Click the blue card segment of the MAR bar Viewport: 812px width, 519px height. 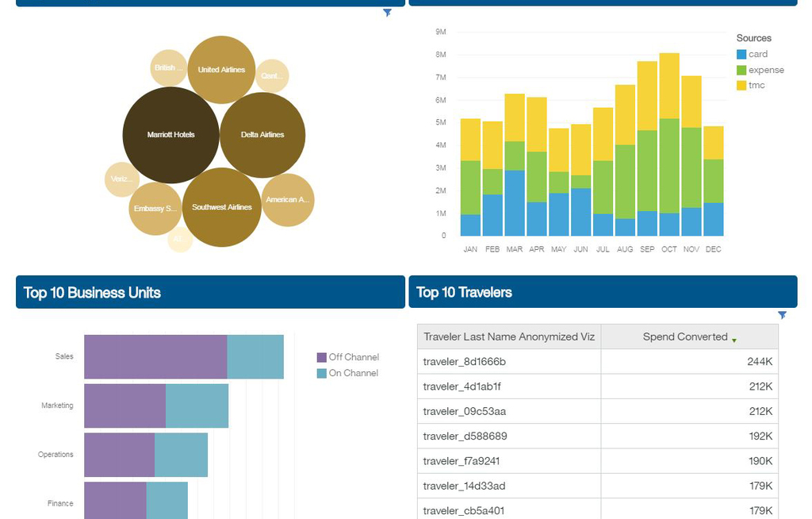point(514,203)
